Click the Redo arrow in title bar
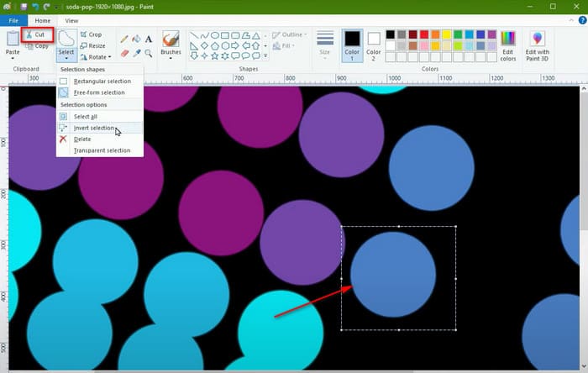 [x=46, y=7]
